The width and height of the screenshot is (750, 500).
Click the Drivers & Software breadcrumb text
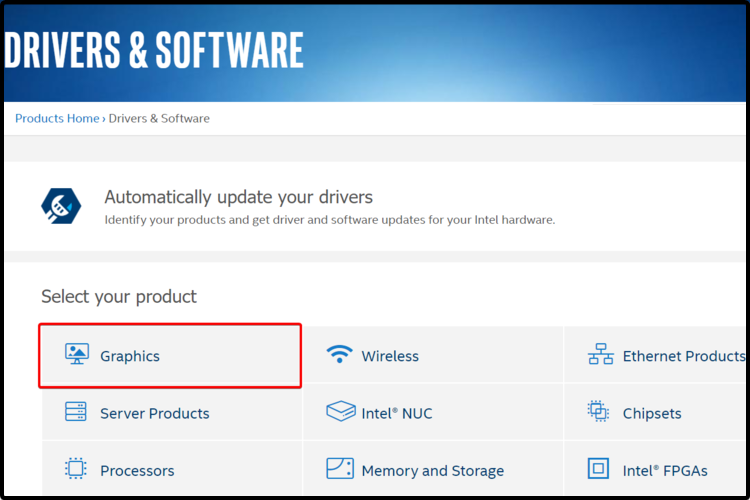(159, 118)
